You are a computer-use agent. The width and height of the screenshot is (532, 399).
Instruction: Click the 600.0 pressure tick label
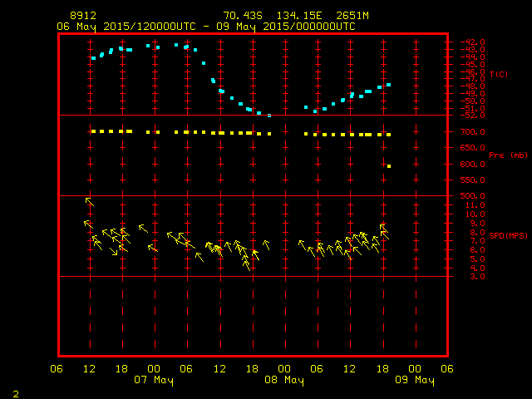[x=472, y=165]
